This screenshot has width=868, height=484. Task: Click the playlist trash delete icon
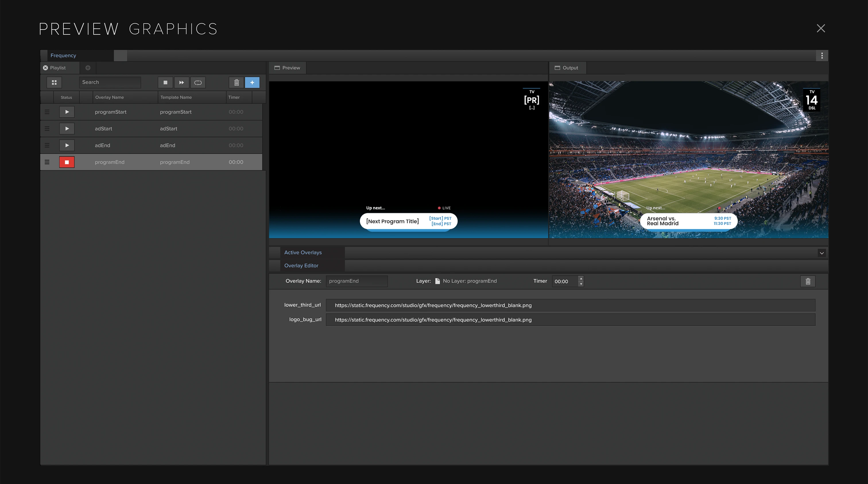coord(237,83)
